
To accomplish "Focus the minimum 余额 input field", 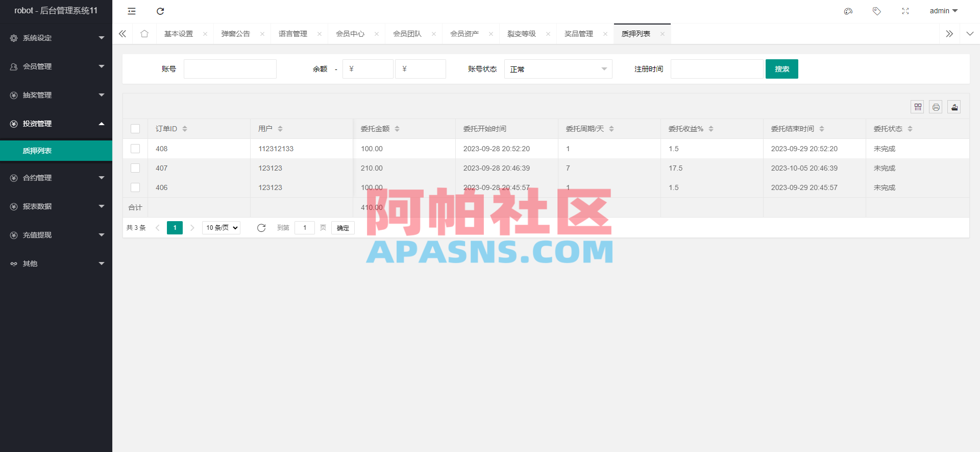I will (x=368, y=69).
